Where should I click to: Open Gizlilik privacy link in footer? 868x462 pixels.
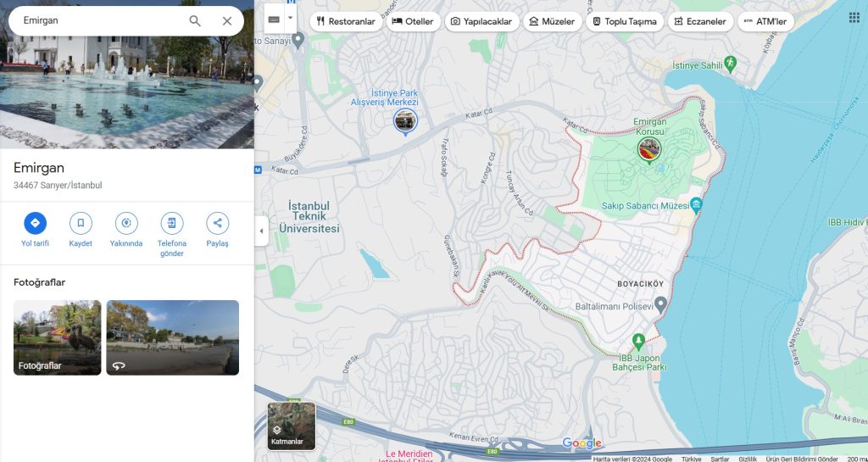pyautogui.click(x=748, y=459)
